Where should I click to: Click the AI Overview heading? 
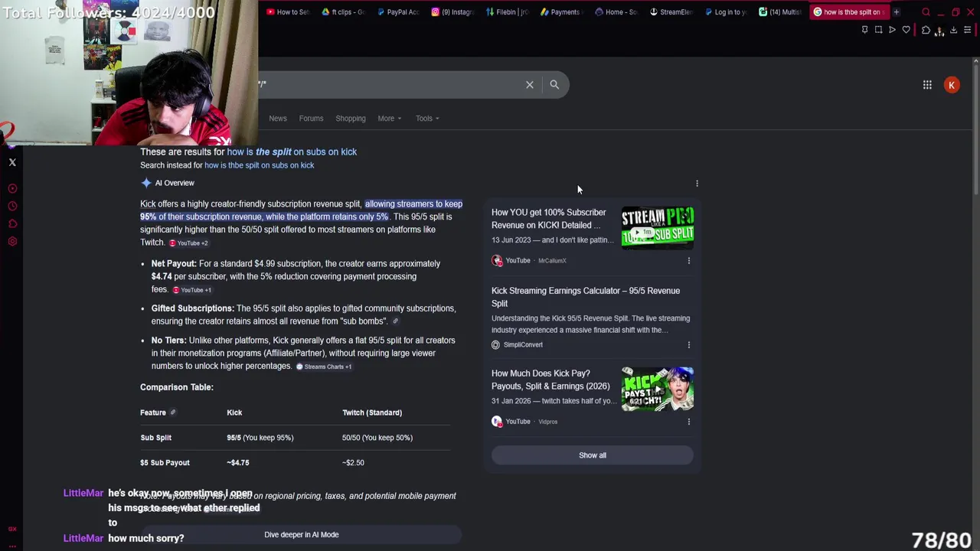175,183
